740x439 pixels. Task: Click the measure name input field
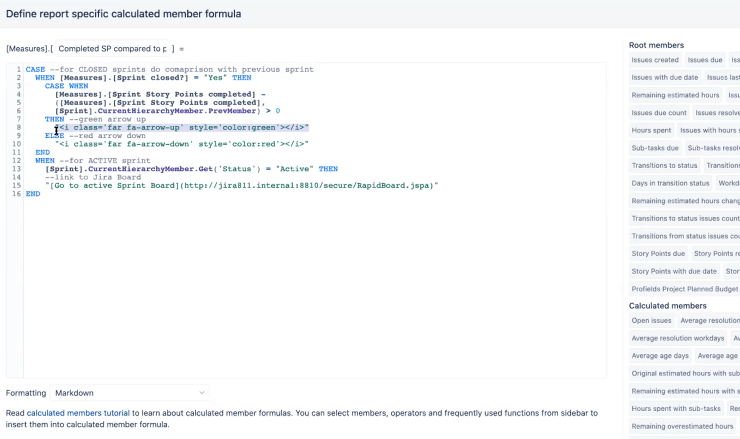pyautogui.click(x=115, y=48)
